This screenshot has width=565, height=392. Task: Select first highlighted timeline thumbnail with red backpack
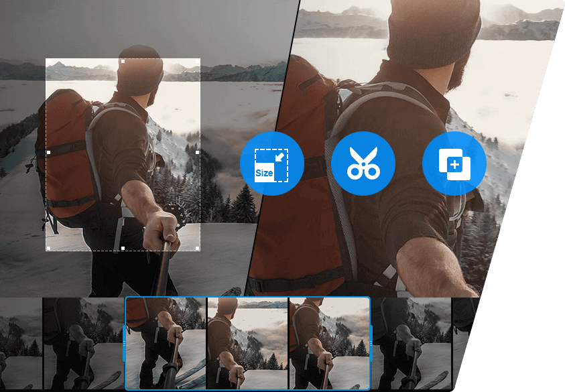(166, 343)
